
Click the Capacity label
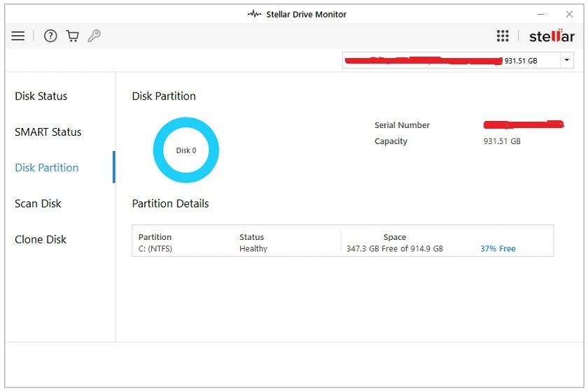click(x=391, y=141)
